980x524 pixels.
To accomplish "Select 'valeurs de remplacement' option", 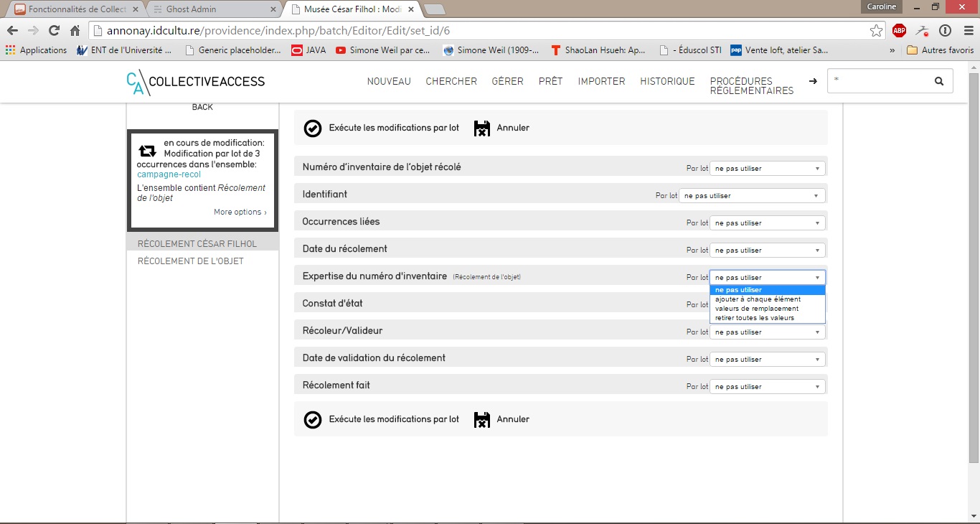I will click(x=768, y=309).
